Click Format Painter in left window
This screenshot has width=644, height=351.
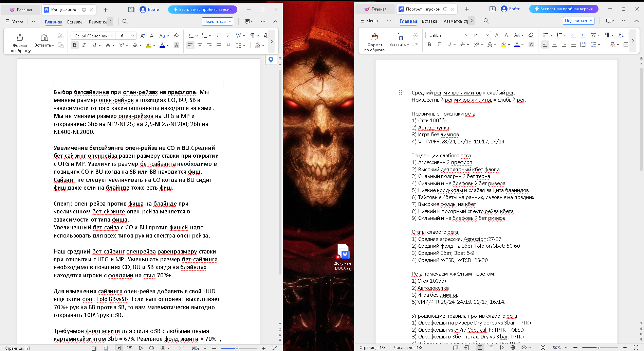(x=20, y=43)
